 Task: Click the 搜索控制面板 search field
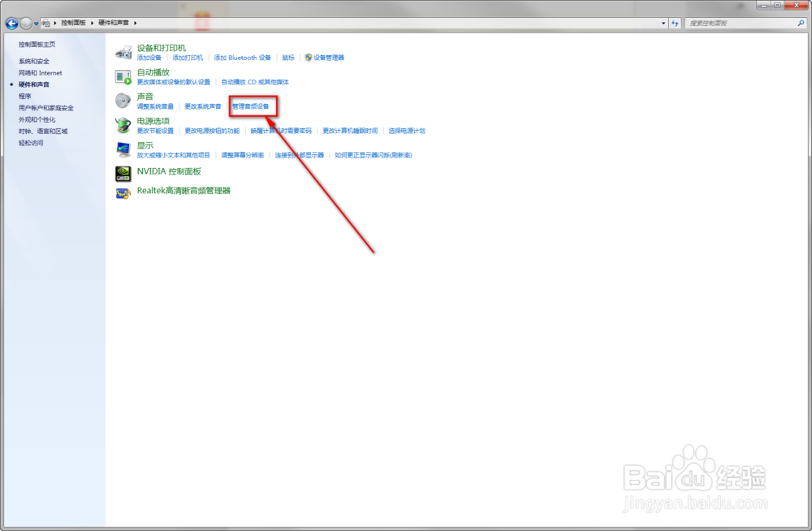tap(741, 23)
